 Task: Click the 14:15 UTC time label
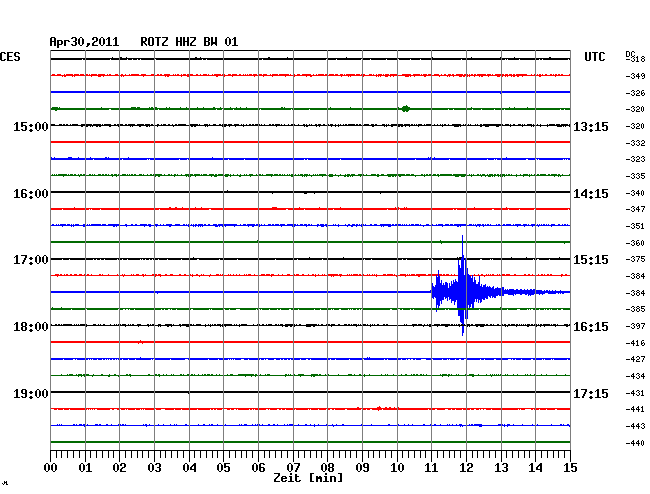pyautogui.click(x=591, y=194)
